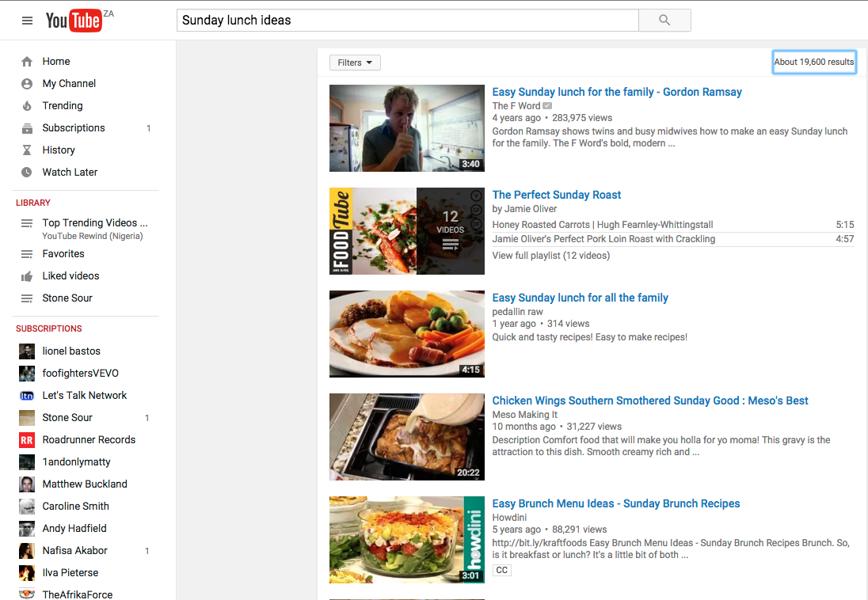Click the Watch Later clock icon
The image size is (868, 600).
click(x=27, y=172)
